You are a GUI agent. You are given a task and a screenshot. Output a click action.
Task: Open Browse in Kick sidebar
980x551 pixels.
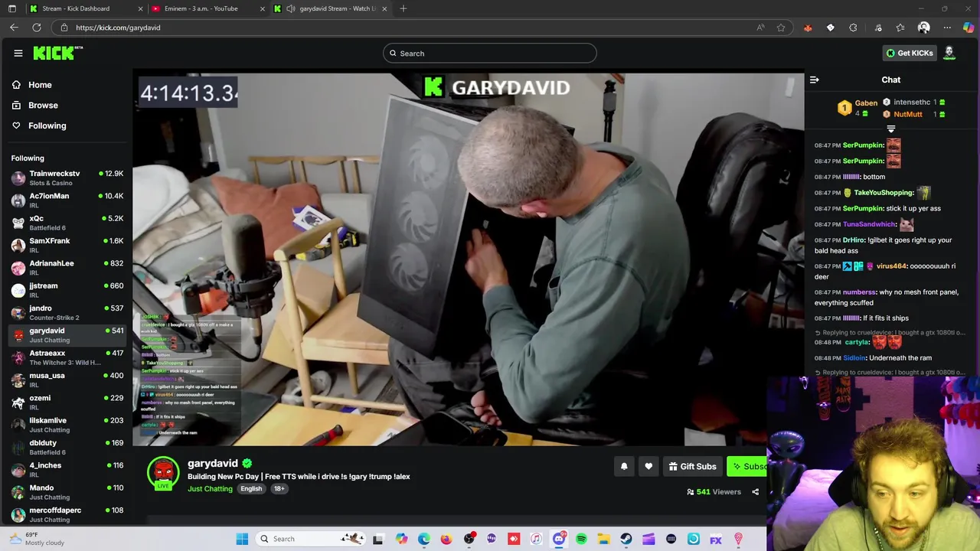[x=43, y=105]
